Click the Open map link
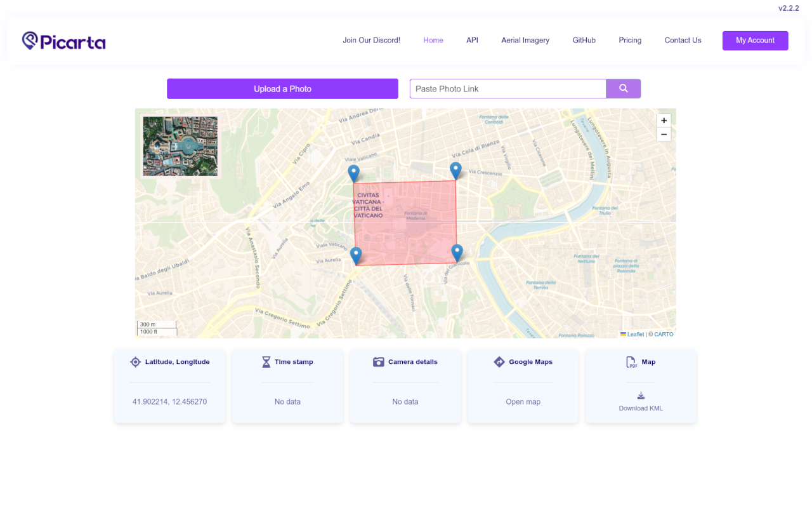812x508 pixels. click(523, 402)
